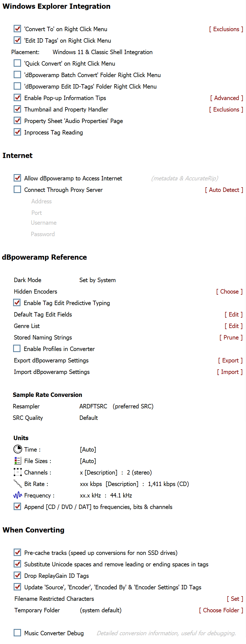Click the Channels unit icon
Viewport: 246px width, 644px height.
coord(17,472)
